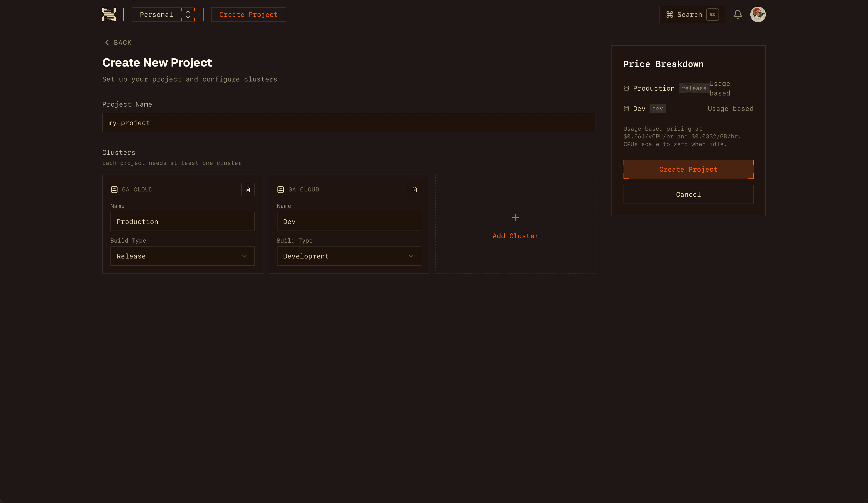The width and height of the screenshot is (868, 503).
Task: Select the BACK navigation link
Action: point(122,42)
